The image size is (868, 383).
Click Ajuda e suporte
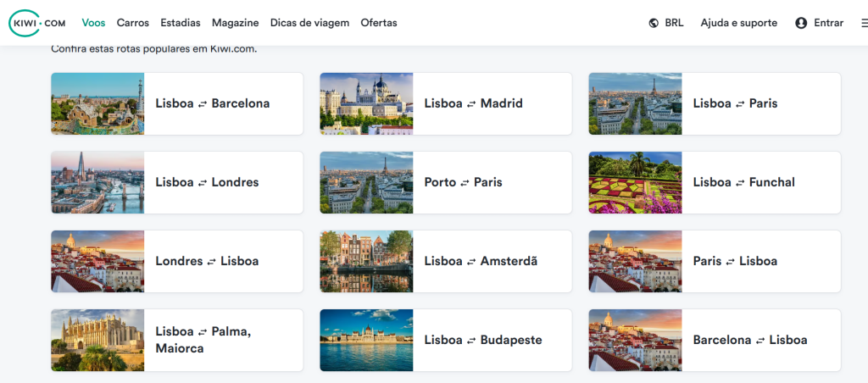[x=738, y=23]
